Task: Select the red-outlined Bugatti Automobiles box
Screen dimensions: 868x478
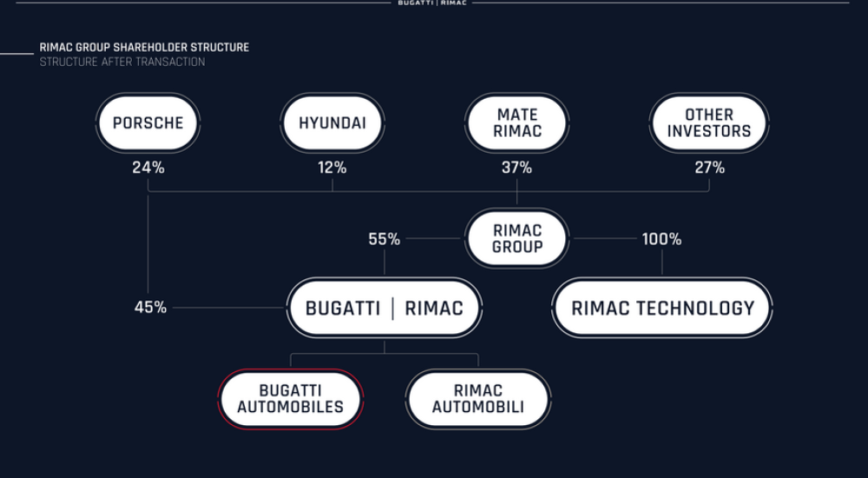Action: (290, 399)
